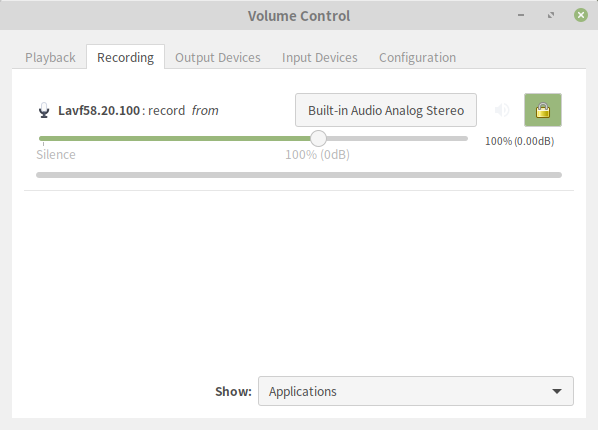Select the Recording tab

tap(125, 57)
